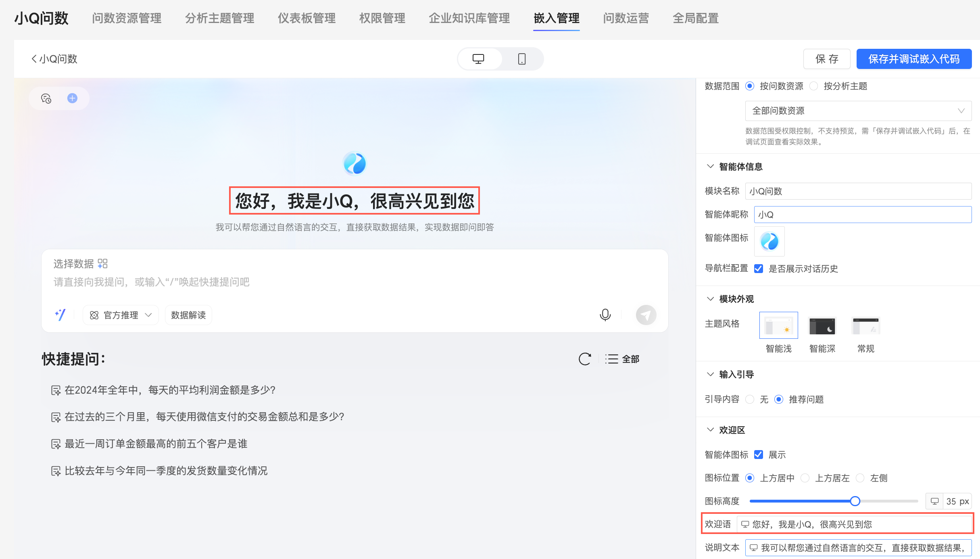Click the monitor icon beside icon height value
The height and width of the screenshot is (559, 980).
click(934, 501)
